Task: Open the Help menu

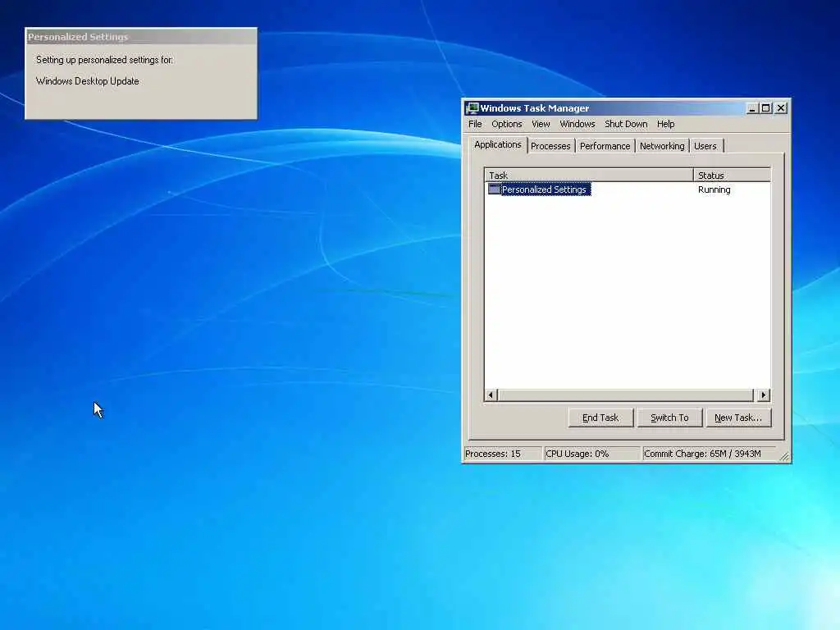Action: pos(666,125)
